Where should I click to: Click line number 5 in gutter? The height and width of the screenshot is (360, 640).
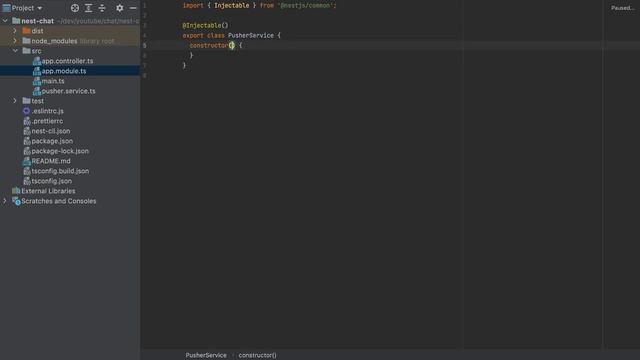point(144,45)
